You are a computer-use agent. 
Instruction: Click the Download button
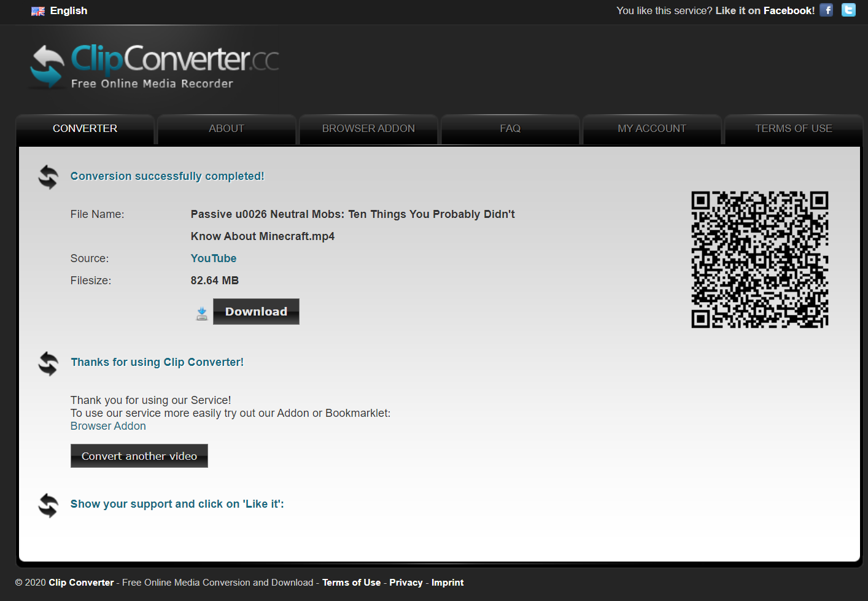pyautogui.click(x=256, y=312)
